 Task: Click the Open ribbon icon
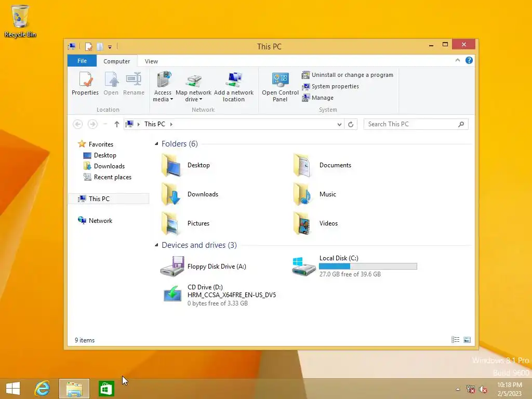111,84
